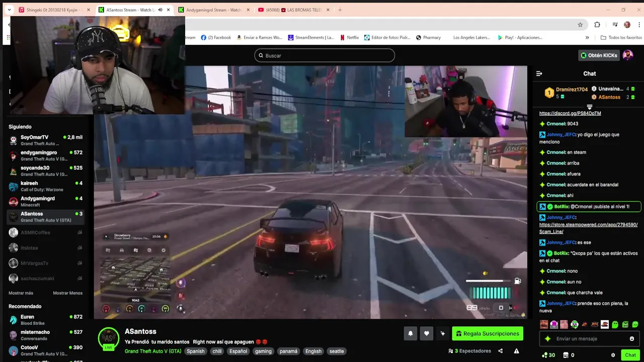The width and height of the screenshot is (644, 362).
Task: Click the panamá tag
Action: tap(289, 351)
